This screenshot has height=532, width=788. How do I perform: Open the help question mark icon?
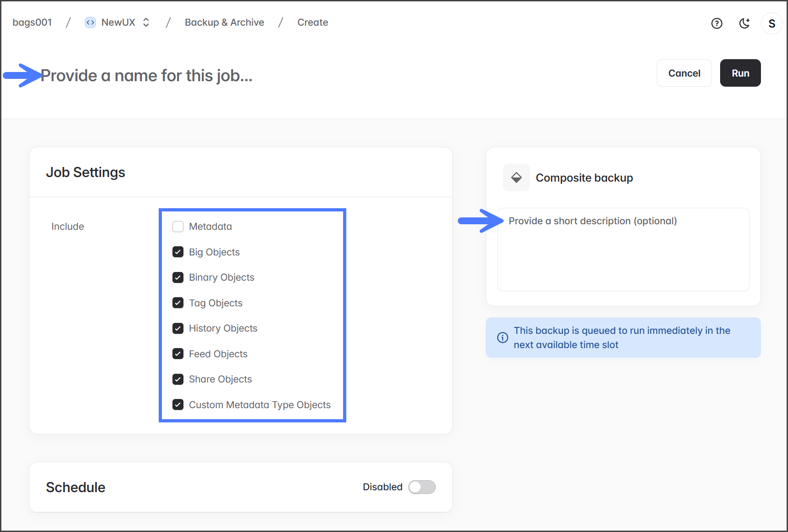716,23
